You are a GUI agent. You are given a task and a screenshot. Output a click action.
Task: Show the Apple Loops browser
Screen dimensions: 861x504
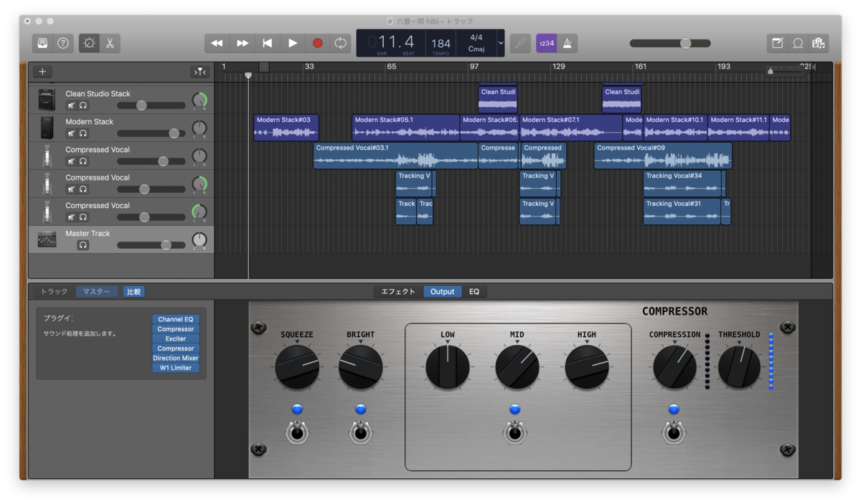798,43
